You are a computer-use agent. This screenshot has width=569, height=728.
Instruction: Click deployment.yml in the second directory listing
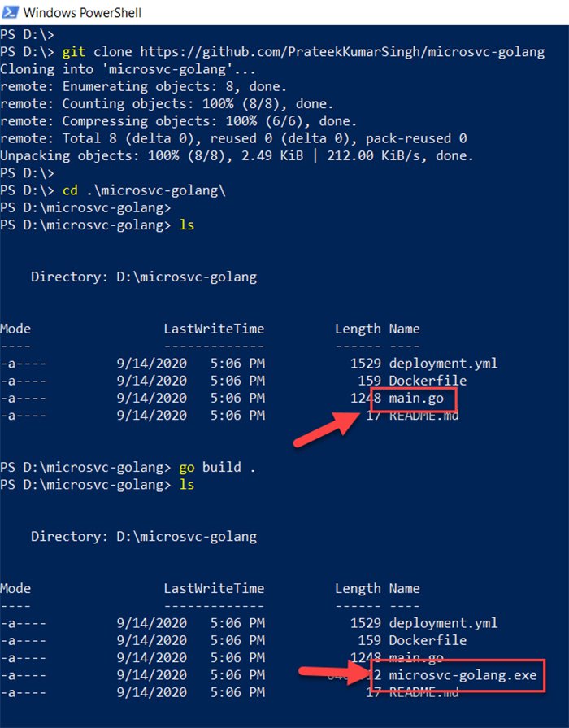click(443, 623)
